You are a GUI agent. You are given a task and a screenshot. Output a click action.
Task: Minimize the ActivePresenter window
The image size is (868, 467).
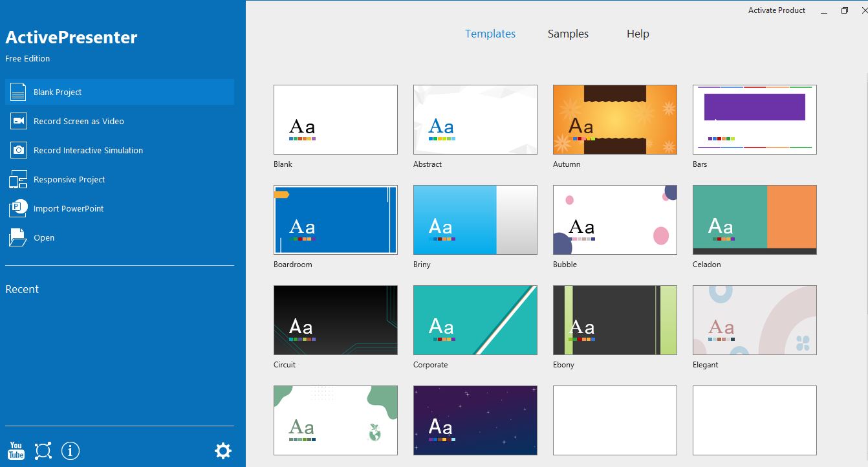(824, 11)
